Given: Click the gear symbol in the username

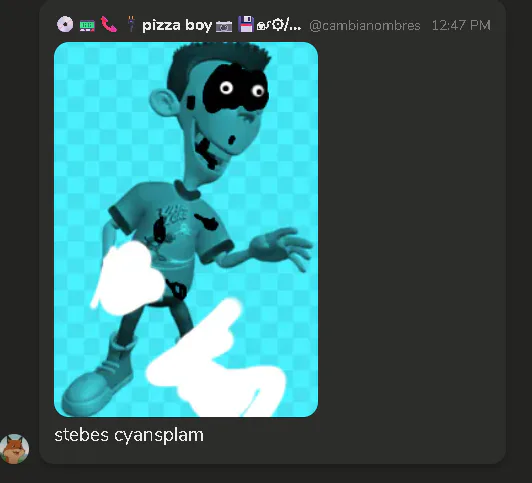Looking at the screenshot, I should coord(278,25).
